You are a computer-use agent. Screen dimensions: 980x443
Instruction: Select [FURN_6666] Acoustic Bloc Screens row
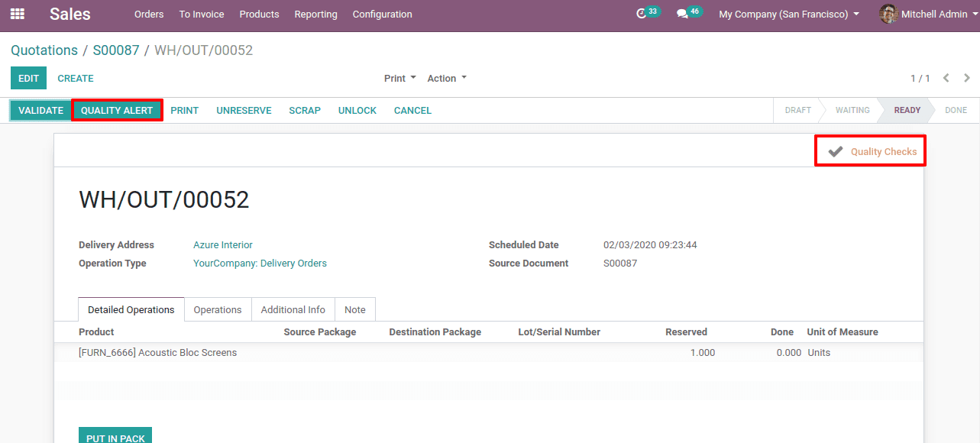[x=489, y=353]
